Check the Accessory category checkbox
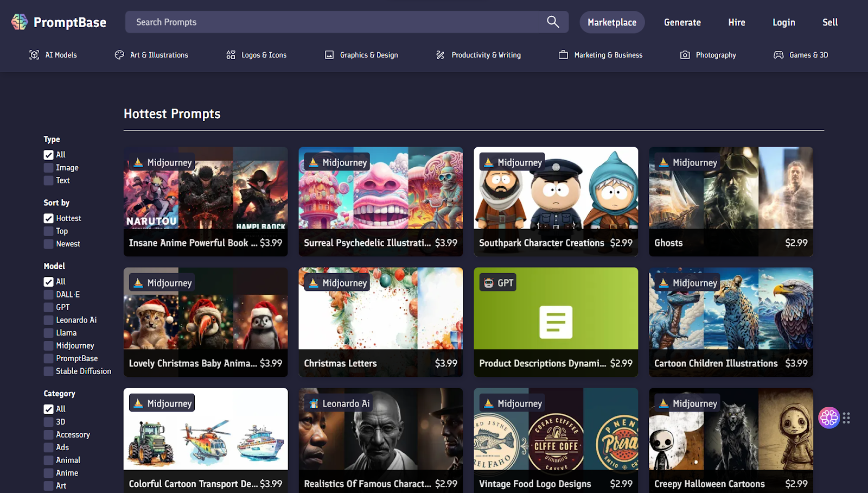 [x=49, y=435]
